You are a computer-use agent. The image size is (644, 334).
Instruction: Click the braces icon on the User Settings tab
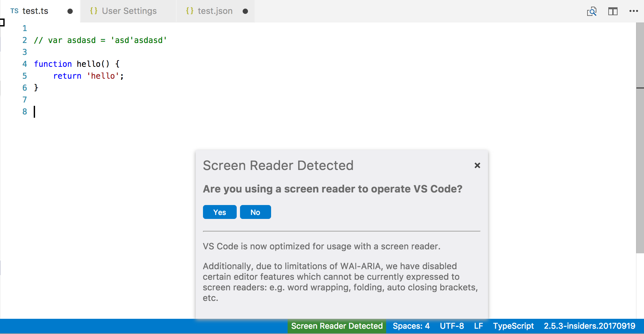coord(94,11)
